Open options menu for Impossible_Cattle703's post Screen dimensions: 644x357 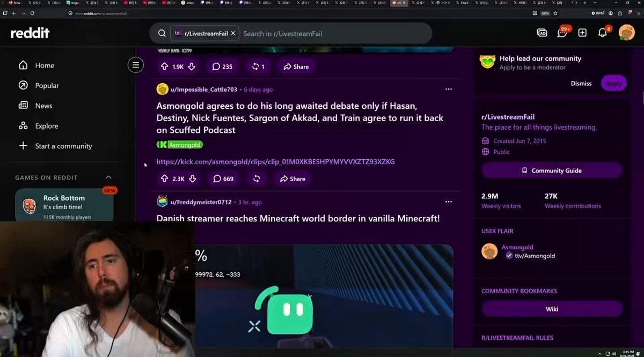coord(449,89)
